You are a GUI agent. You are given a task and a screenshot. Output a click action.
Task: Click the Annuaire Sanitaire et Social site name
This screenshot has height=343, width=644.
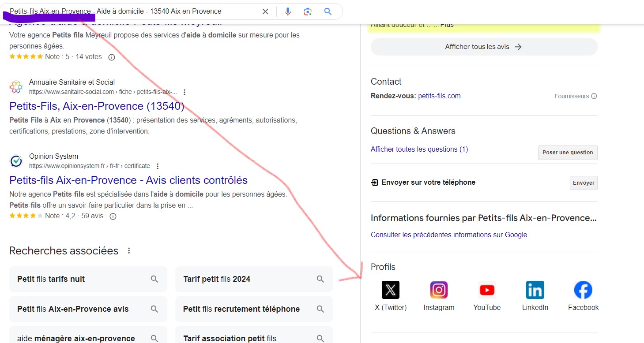pos(72,82)
